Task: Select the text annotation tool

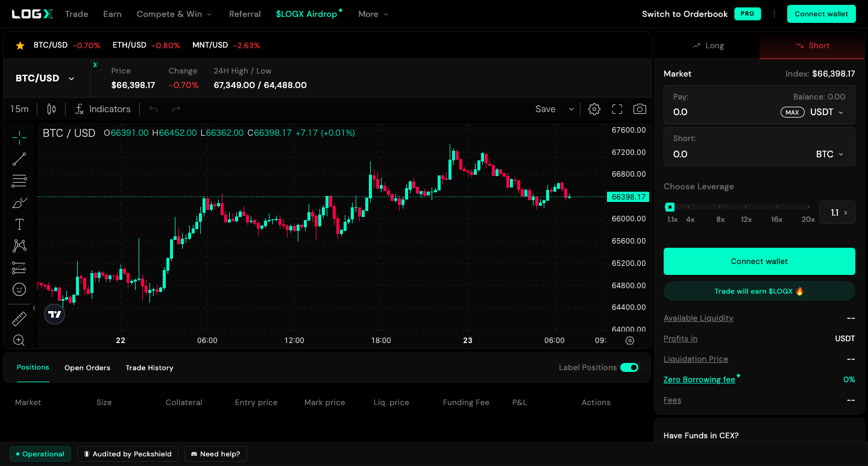Action: point(19,224)
